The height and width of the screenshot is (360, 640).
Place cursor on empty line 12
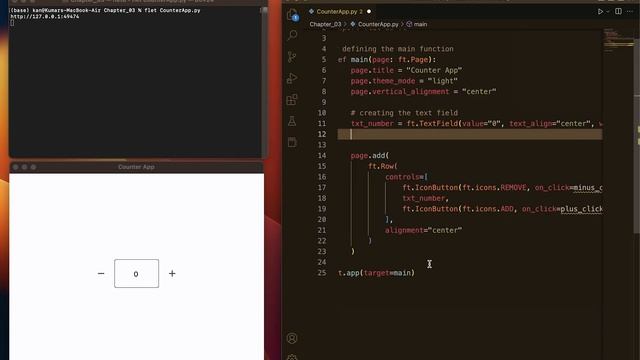[x=469, y=134]
